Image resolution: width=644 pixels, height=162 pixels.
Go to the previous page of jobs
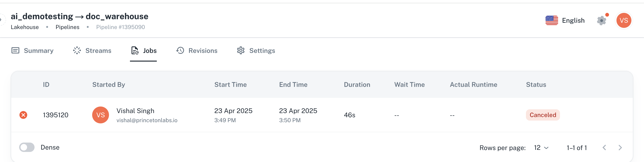[x=604, y=148]
